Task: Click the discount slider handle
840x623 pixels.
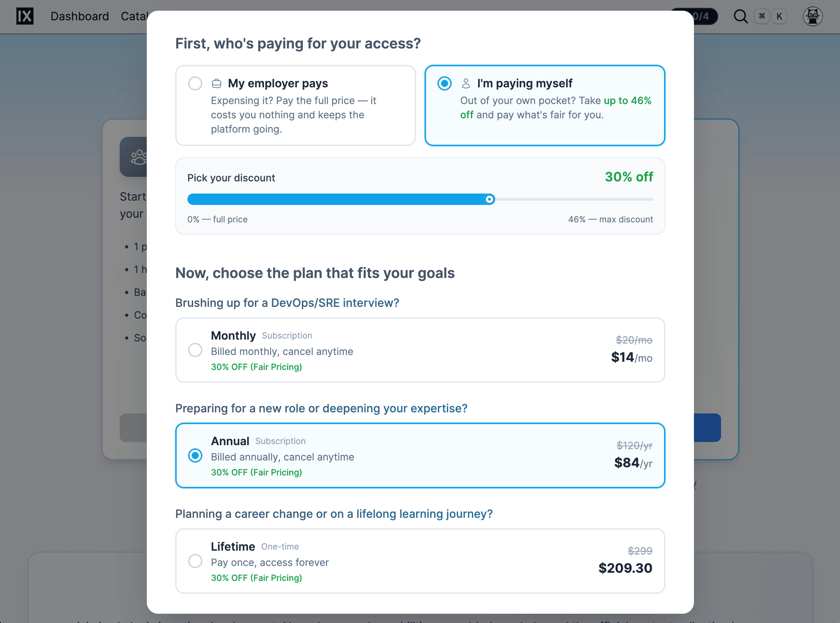Action: click(x=489, y=199)
